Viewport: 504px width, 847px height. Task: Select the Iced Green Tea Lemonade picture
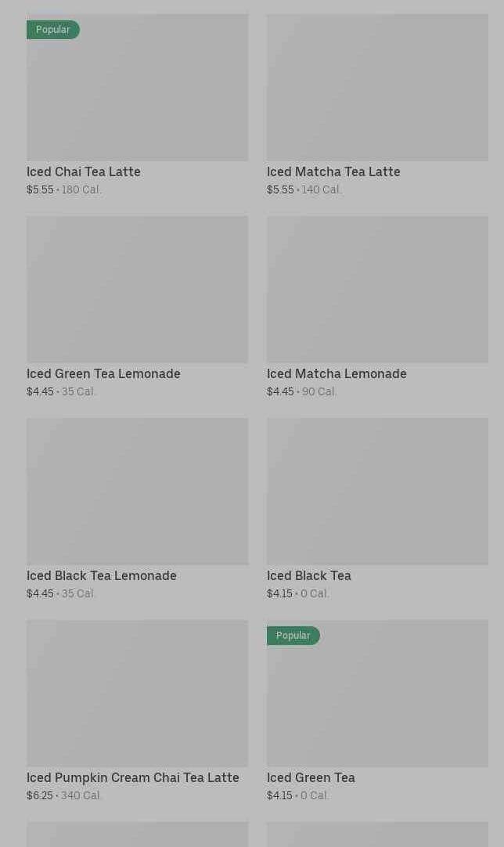pyautogui.click(x=137, y=289)
